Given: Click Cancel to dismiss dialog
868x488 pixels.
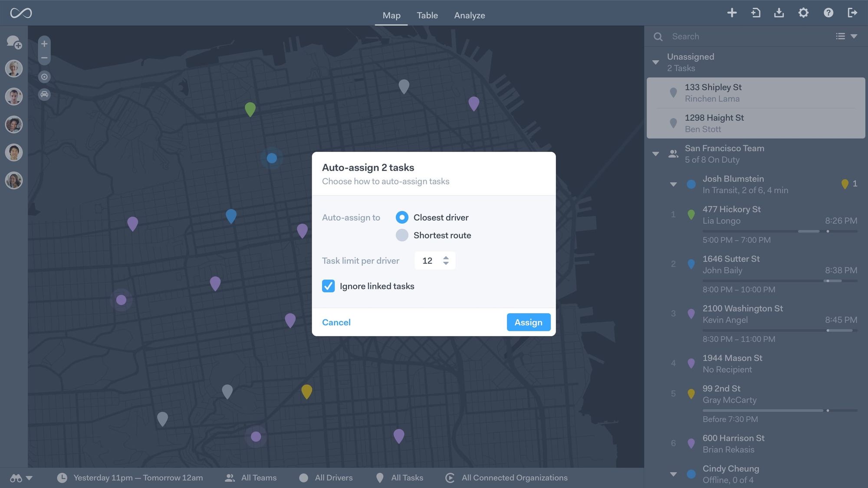Looking at the screenshot, I should [x=335, y=323].
